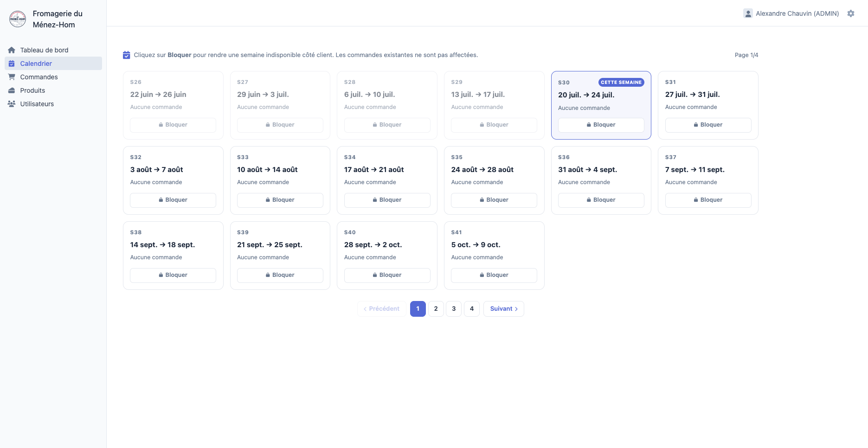Screen dimensions: 868x448
Task: Block week S34 (17 août → 21 août)
Action: [x=387, y=200]
